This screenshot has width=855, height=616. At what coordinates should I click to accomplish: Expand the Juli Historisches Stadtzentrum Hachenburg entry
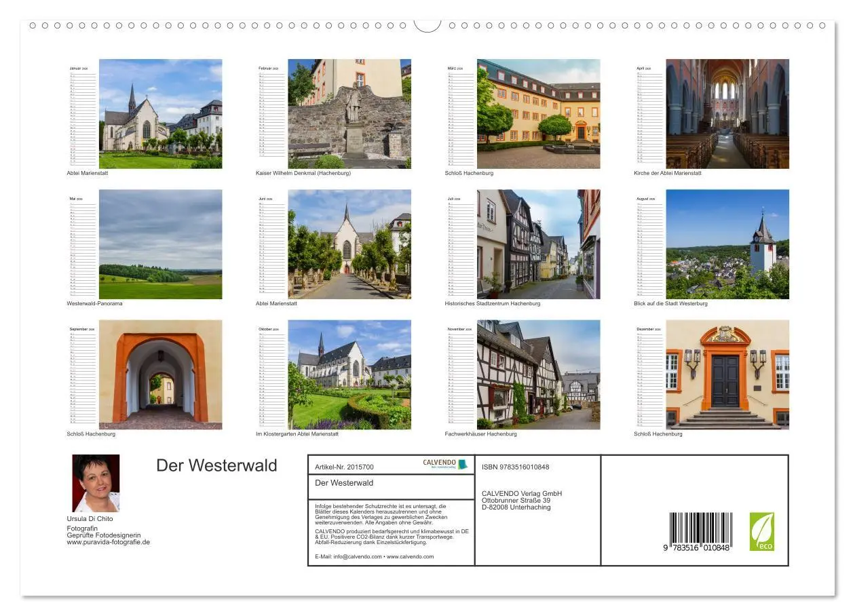[537, 242]
